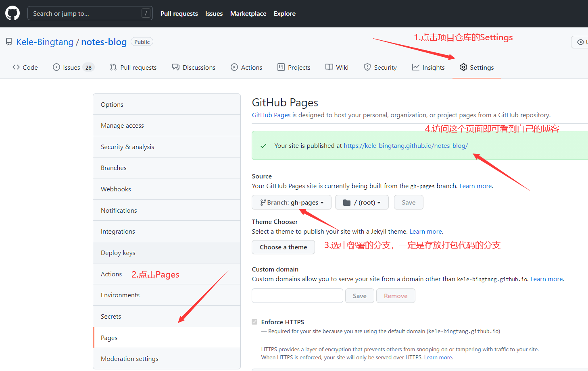Image resolution: width=588 pixels, height=371 pixels.
Task: Open Options in the settings sidebar
Action: coord(167,104)
